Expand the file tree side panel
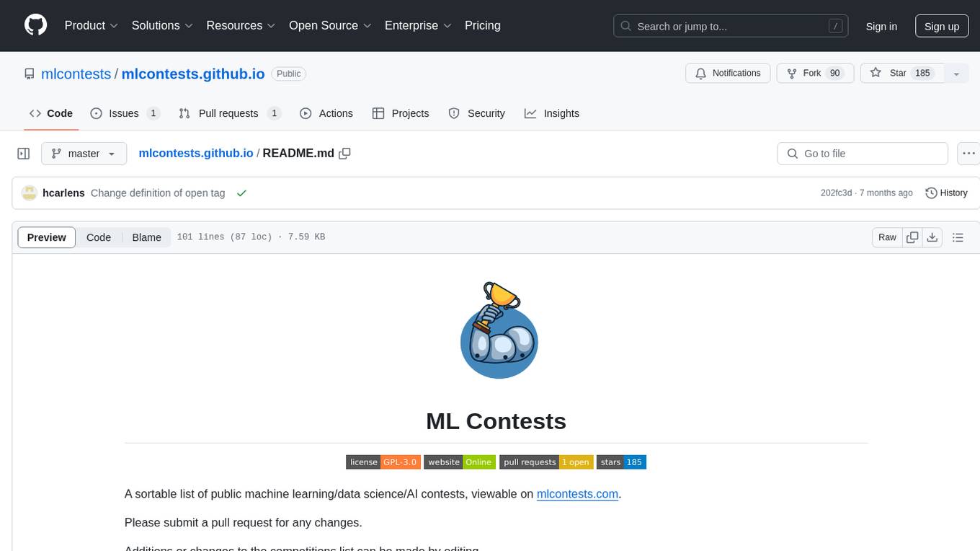 24,154
